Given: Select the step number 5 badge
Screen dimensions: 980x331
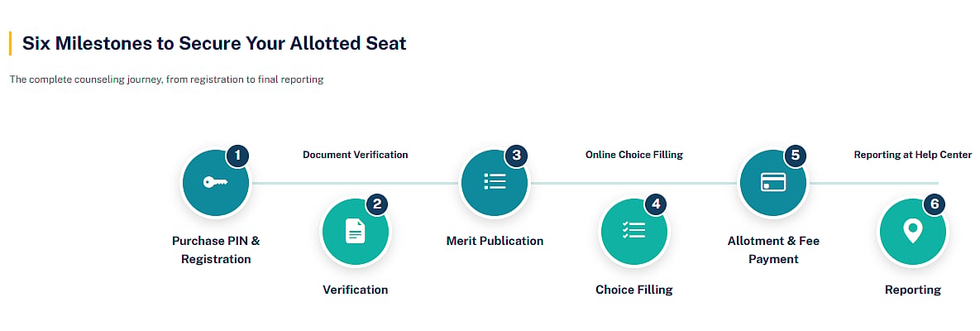Looking at the screenshot, I should pos(795,156).
